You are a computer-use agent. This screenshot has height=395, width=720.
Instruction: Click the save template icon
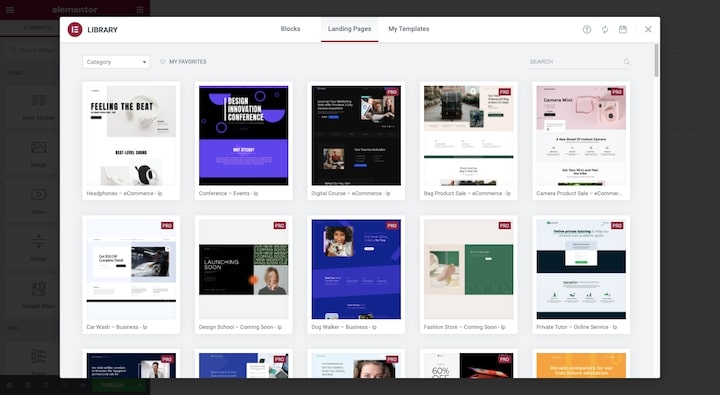pyautogui.click(x=623, y=29)
